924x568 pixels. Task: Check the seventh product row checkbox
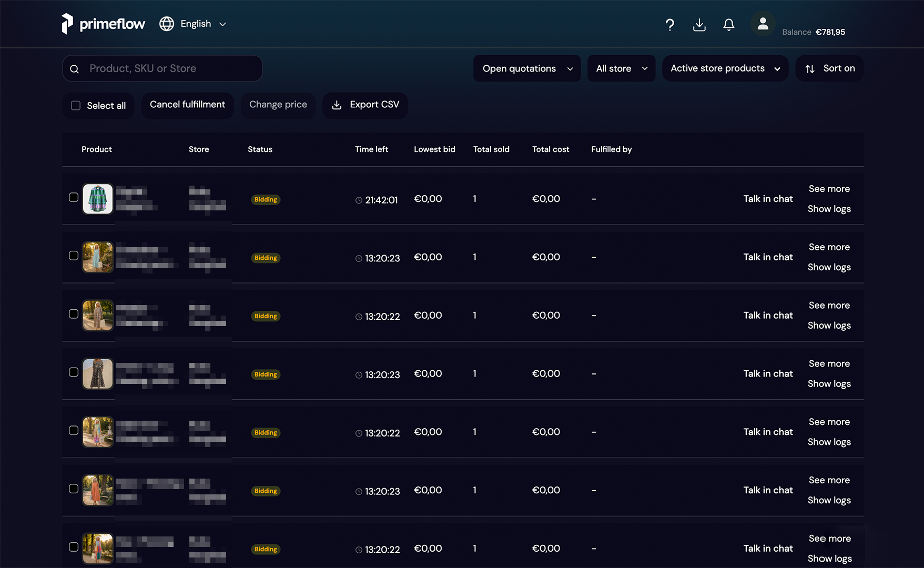tap(74, 547)
